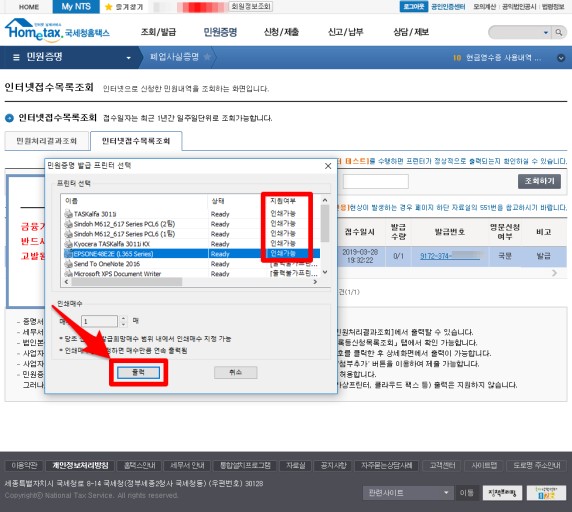Click the 이동 button next to 관련사이트

(x=466, y=493)
